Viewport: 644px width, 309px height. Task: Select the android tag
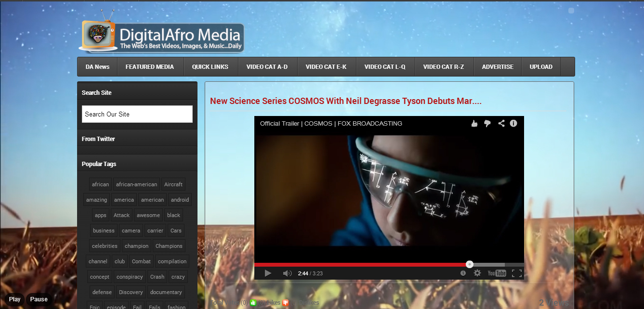180,200
